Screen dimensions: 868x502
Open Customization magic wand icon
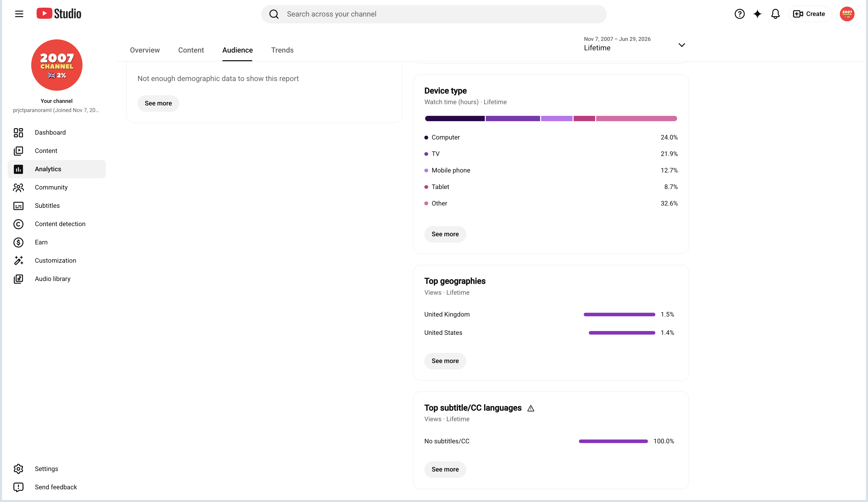pos(18,260)
